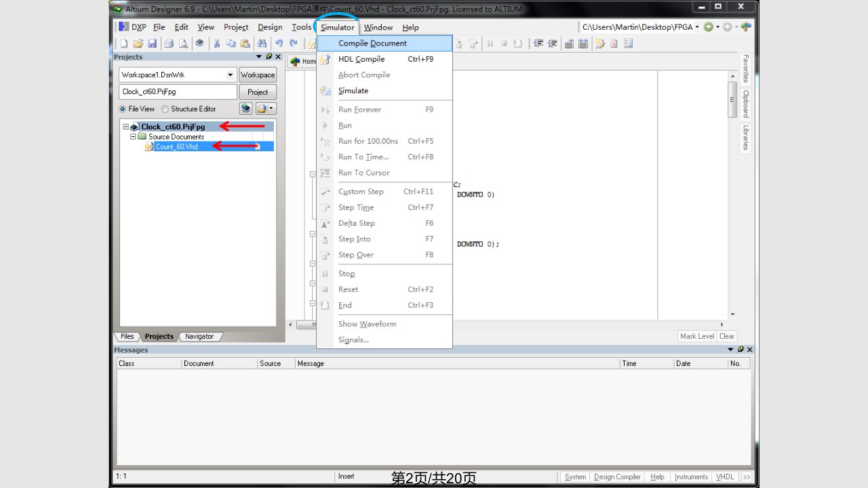Close the Messages panel
This screenshot has width=868, height=488.
click(x=749, y=350)
